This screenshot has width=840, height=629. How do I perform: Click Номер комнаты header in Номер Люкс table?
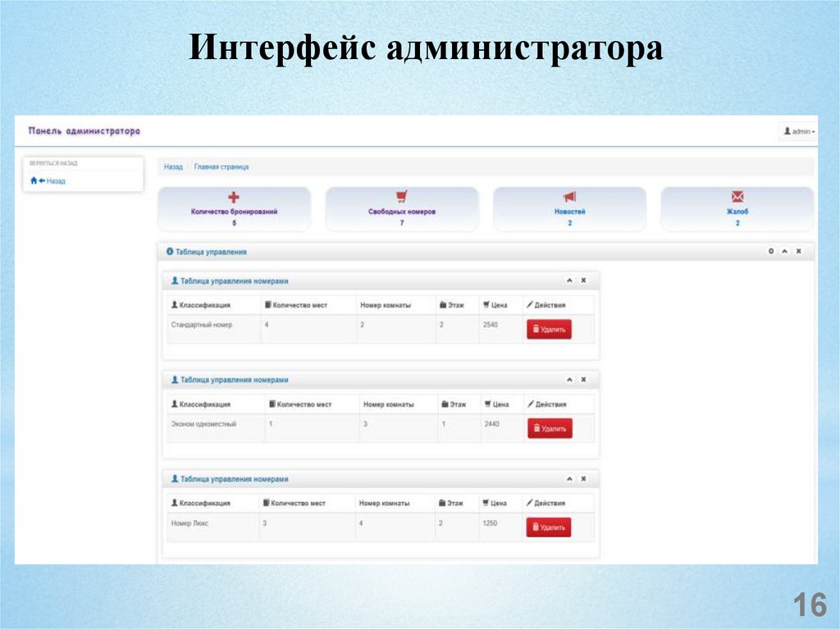click(x=384, y=503)
